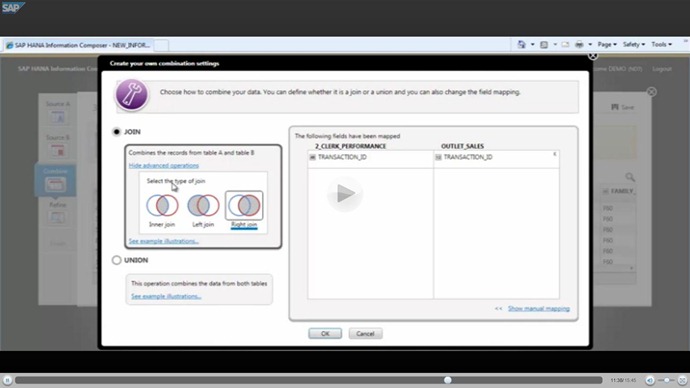This screenshot has width=690, height=388.
Task: Click the SAP logo
Action: (x=13, y=8)
